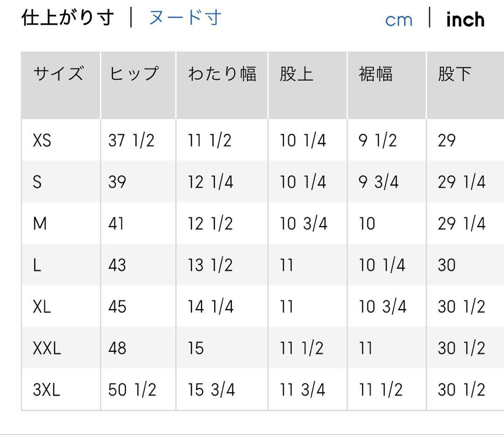Click the サイズ column header

58,74
